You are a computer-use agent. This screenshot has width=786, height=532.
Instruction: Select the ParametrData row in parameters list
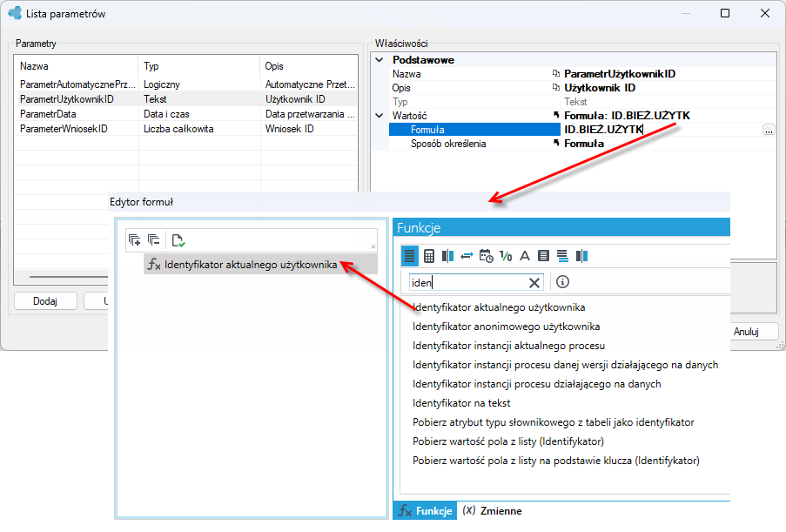coord(186,114)
